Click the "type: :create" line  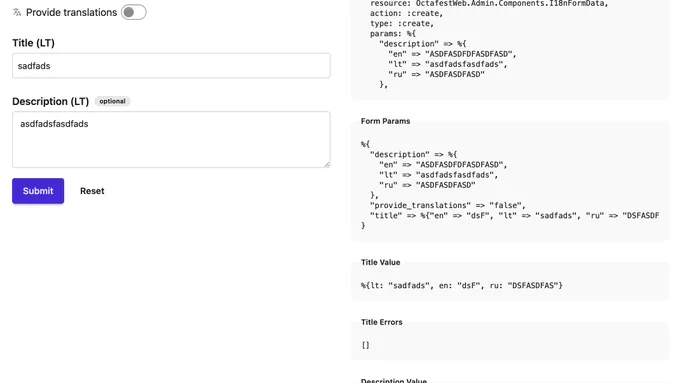tap(402, 23)
